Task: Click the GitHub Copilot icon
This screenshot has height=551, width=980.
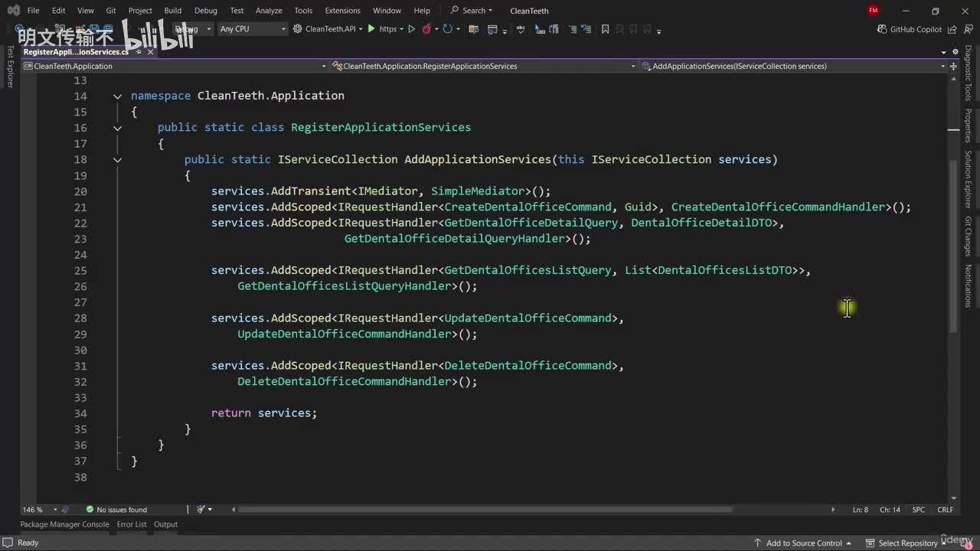Action: (881, 29)
